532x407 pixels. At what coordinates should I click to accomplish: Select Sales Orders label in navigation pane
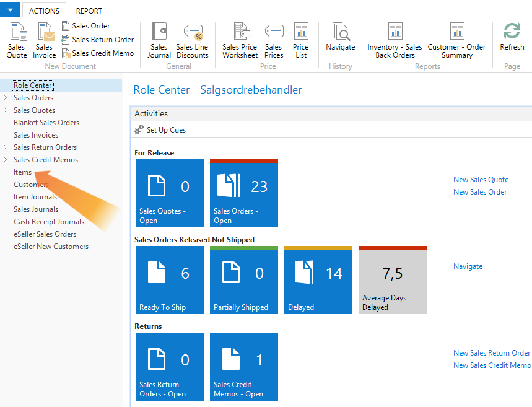point(33,98)
